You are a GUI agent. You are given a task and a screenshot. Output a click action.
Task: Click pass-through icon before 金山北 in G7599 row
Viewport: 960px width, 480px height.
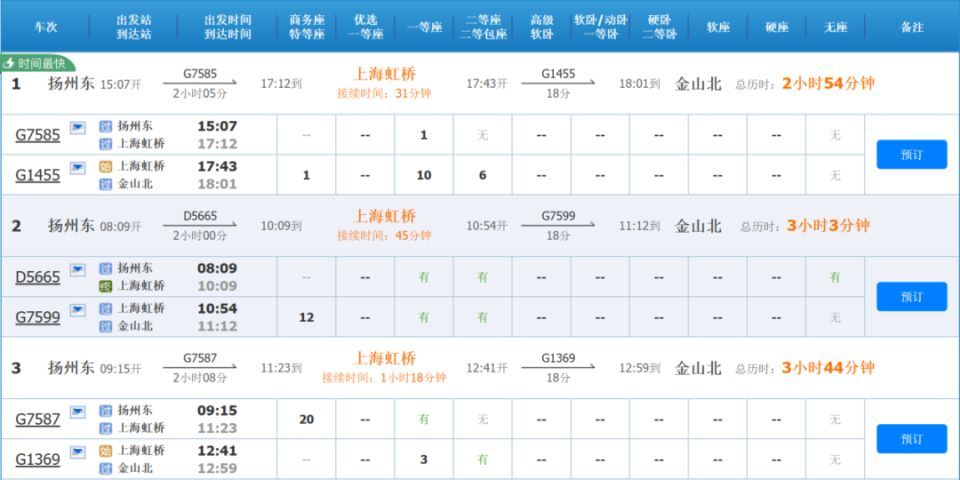tap(106, 326)
